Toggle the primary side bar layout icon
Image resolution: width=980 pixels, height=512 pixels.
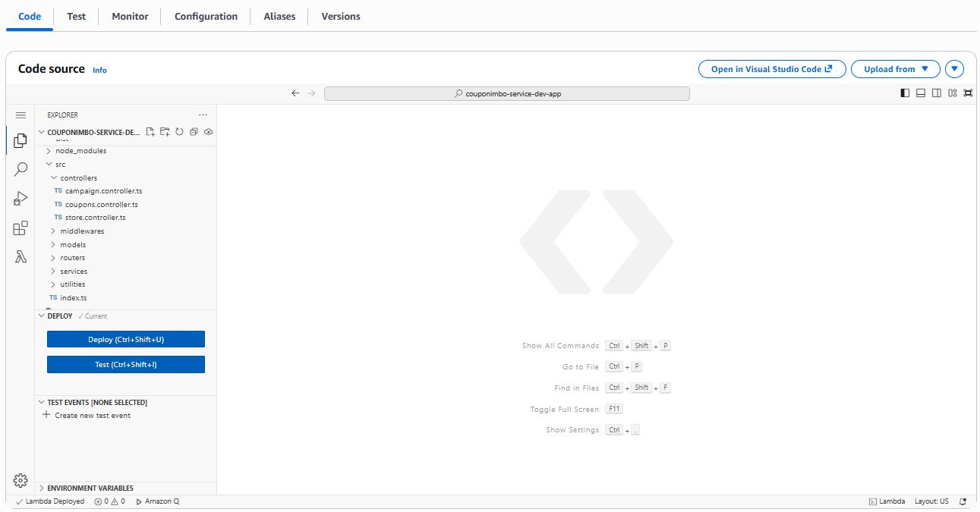(905, 93)
